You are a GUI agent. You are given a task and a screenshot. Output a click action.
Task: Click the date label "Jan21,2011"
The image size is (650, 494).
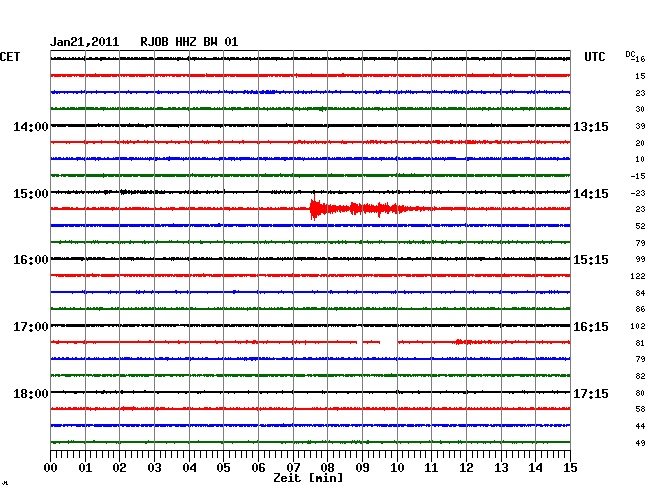point(85,42)
